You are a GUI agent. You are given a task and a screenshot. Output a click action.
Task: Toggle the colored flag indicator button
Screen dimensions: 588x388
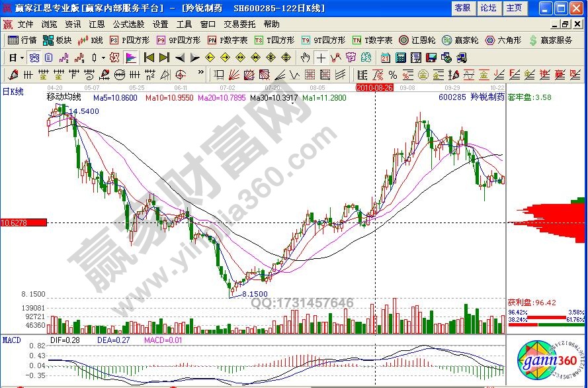(131, 58)
